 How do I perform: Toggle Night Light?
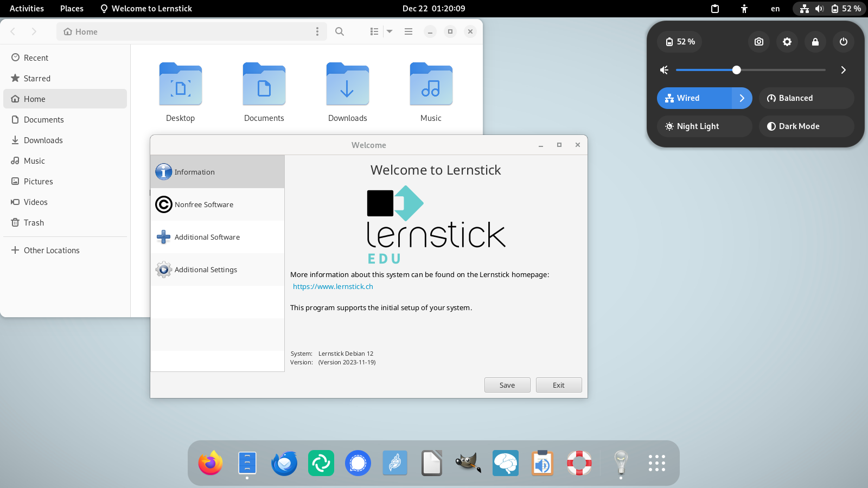pos(705,126)
